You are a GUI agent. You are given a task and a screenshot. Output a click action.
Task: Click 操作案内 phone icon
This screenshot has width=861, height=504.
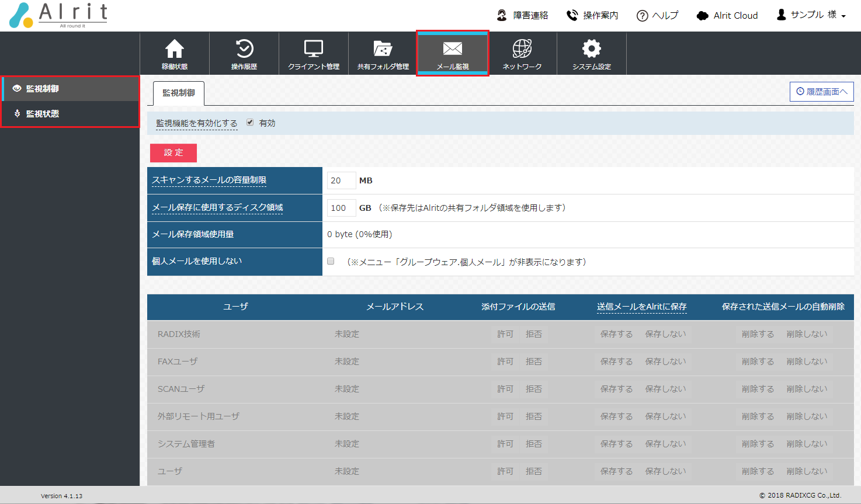572,15
